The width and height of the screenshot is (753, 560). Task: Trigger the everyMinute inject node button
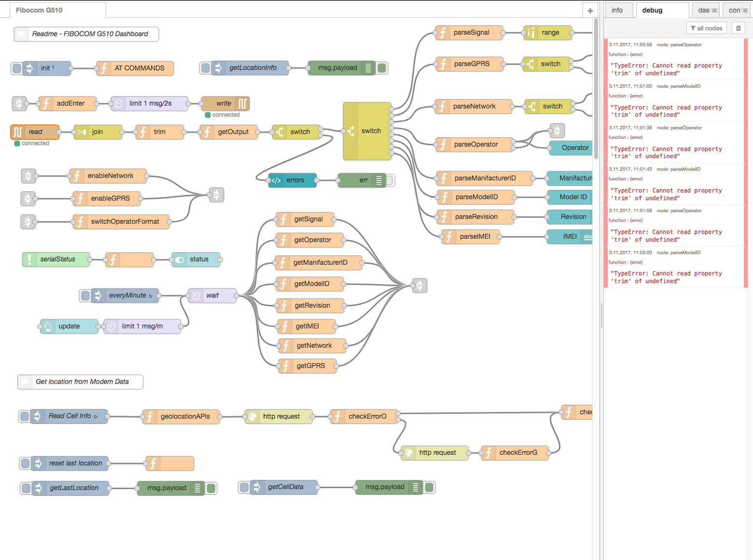click(x=85, y=296)
